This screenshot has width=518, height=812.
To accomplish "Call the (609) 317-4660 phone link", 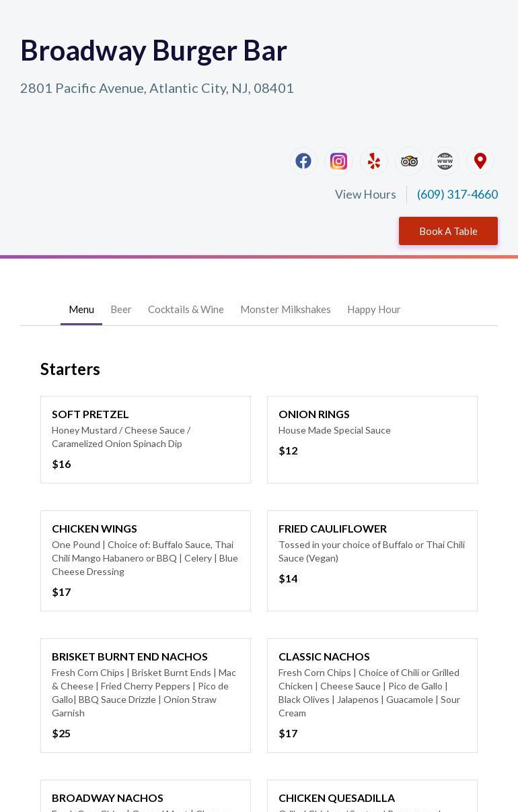I will pyautogui.click(x=457, y=195).
